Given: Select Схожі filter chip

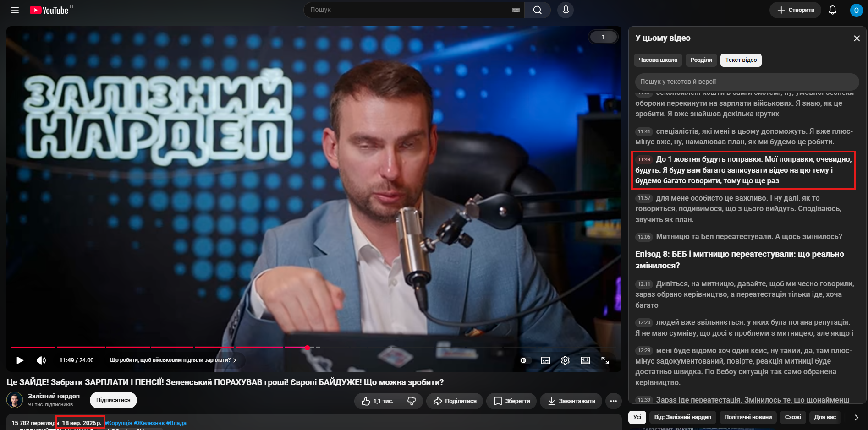Looking at the screenshot, I should coord(793,417).
